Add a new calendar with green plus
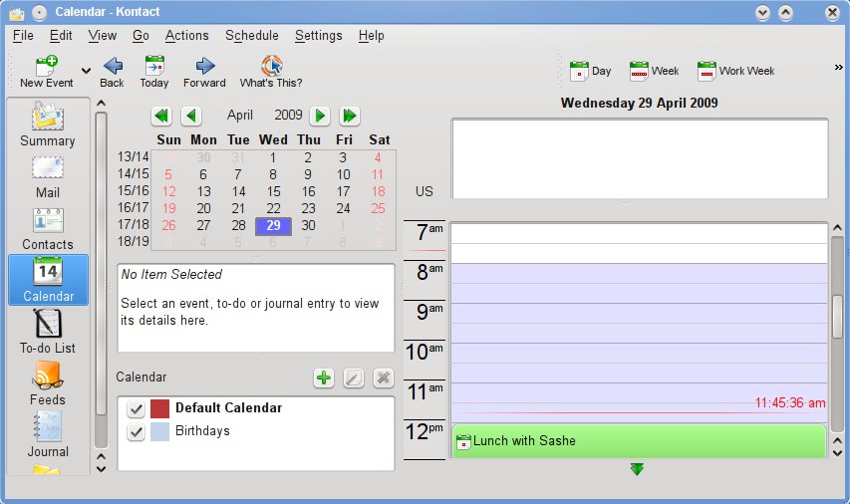Screen dimensions: 850x504 324,378
